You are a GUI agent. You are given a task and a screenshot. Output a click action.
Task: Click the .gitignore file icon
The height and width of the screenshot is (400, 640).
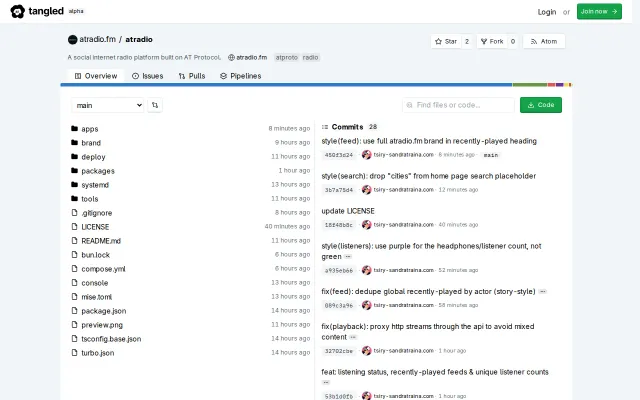(74, 213)
